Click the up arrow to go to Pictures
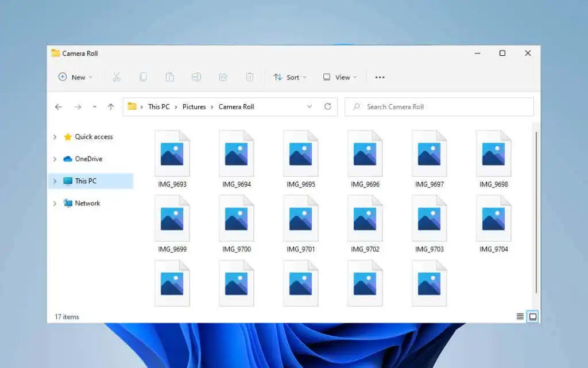The width and height of the screenshot is (588, 368). (111, 106)
